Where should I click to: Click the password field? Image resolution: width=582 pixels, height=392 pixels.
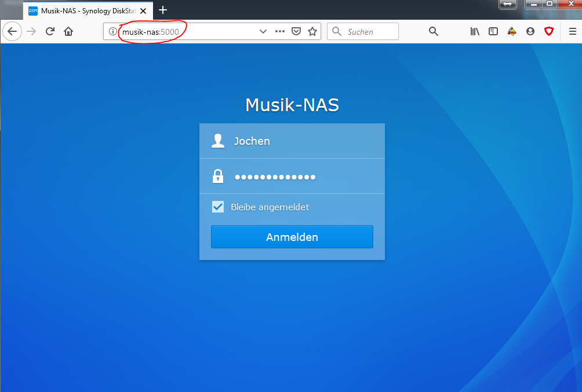click(x=292, y=177)
